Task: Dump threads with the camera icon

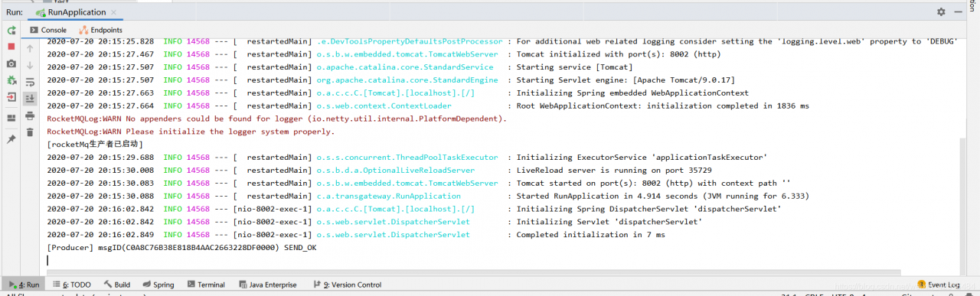Action: coord(11,63)
